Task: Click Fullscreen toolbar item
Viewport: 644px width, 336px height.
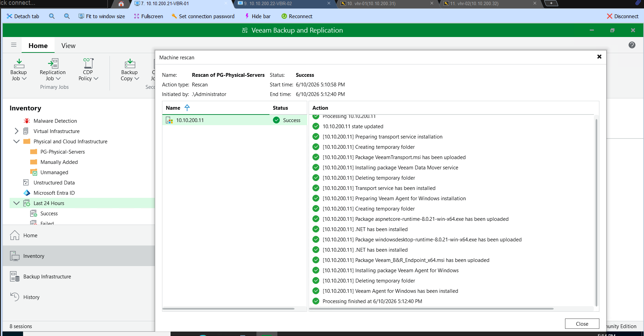Action: click(x=148, y=16)
